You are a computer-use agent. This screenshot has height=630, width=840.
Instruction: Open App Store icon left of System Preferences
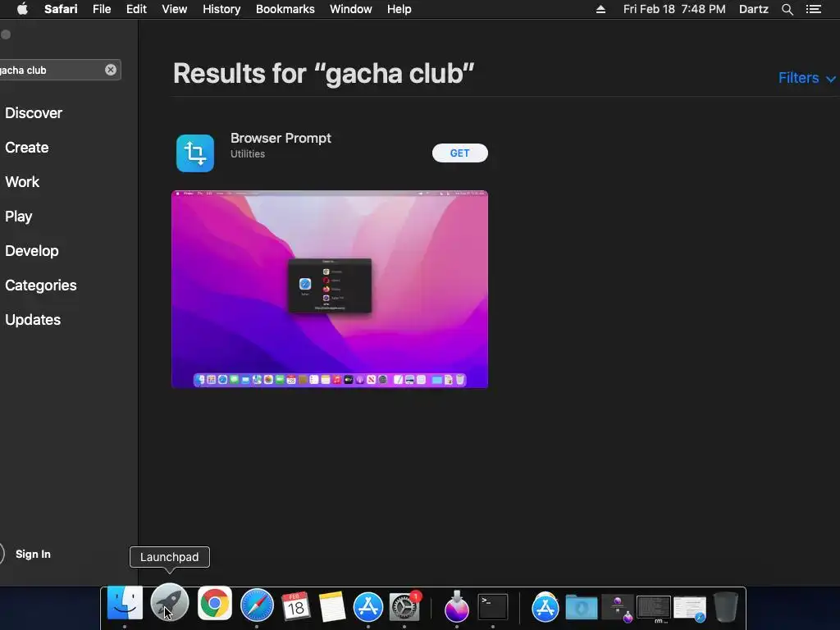tap(368, 606)
